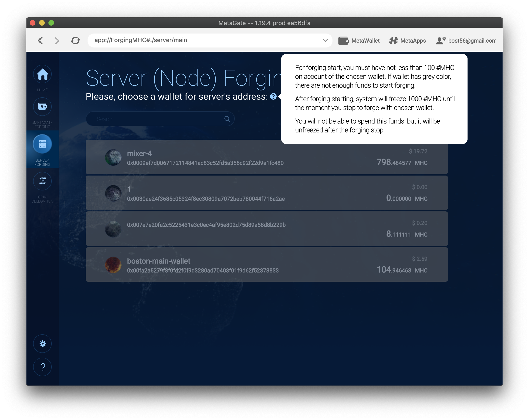Select the wallet named 1
Viewport: 529px width, 420px height.
[x=266, y=193]
